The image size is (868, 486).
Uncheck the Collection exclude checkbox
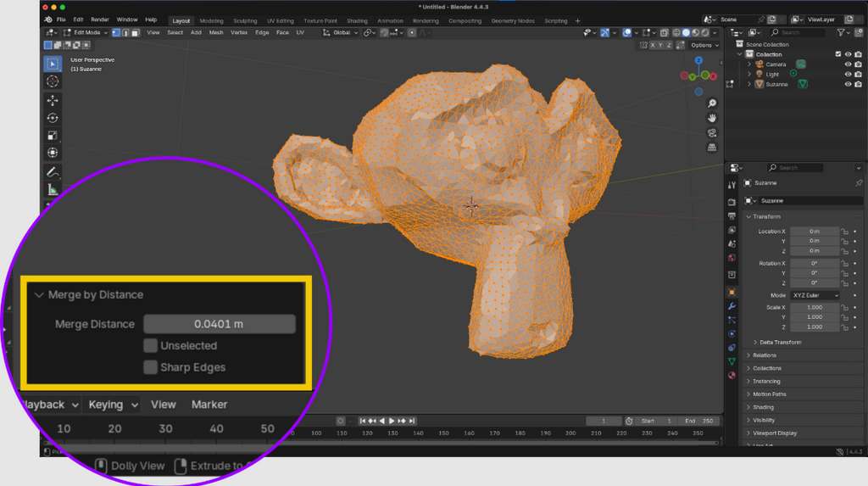point(838,54)
